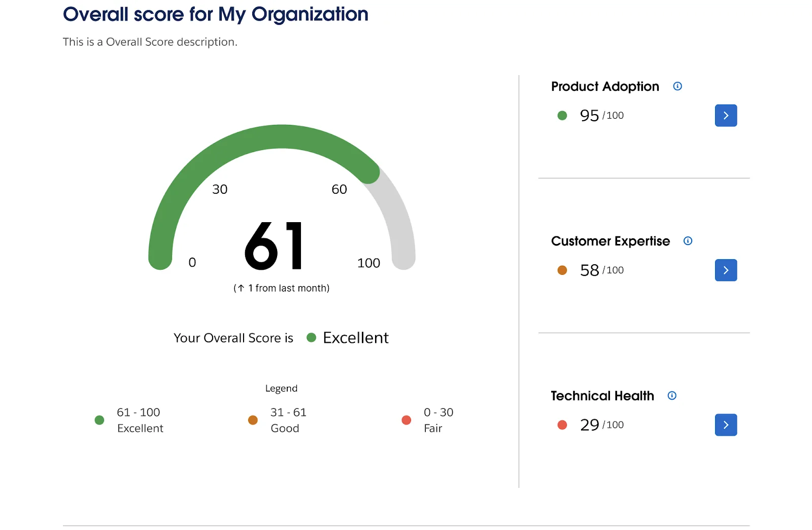The image size is (812, 530).
Task: Click the 'Good' legend label
Action: pyautogui.click(x=285, y=429)
